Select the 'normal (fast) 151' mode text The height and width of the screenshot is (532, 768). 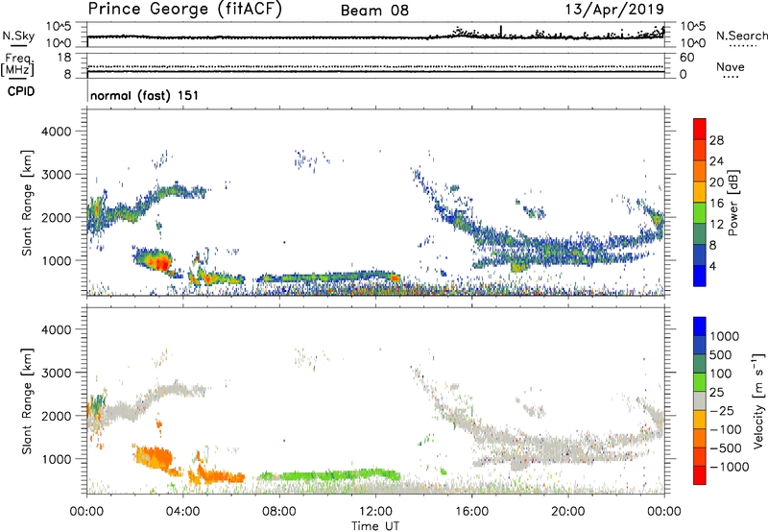[145, 95]
